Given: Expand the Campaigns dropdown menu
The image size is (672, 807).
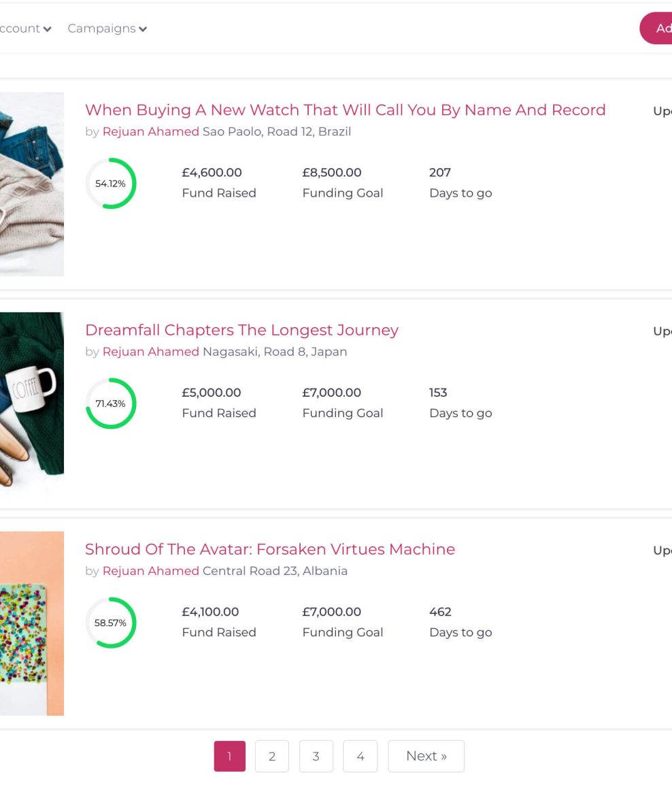Looking at the screenshot, I should [107, 29].
